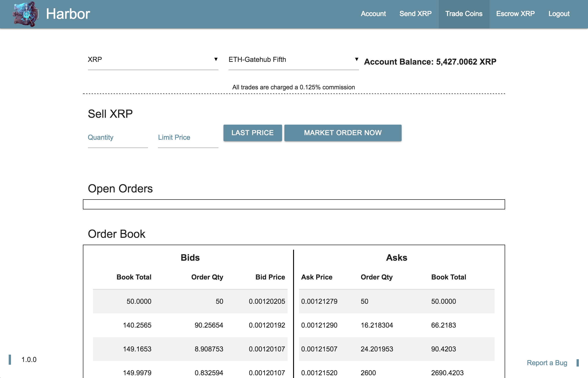Expand the XRP currency dropdown
588x378 pixels.
pyautogui.click(x=152, y=60)
